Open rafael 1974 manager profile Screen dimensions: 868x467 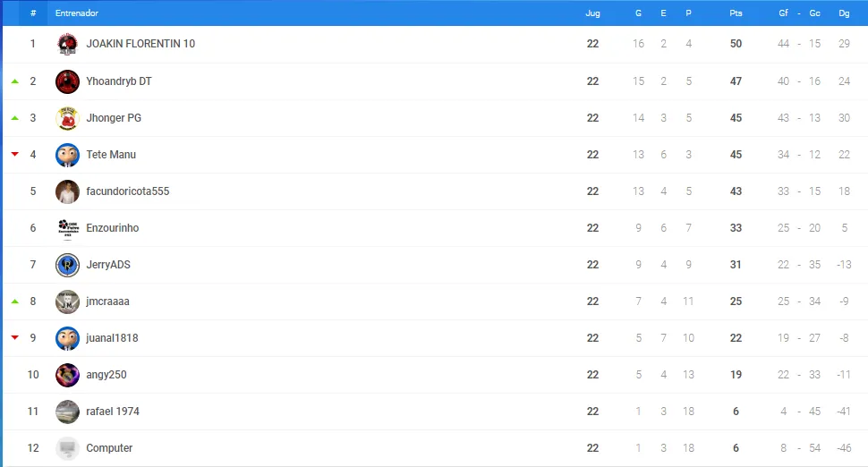(x=113, y=412)
